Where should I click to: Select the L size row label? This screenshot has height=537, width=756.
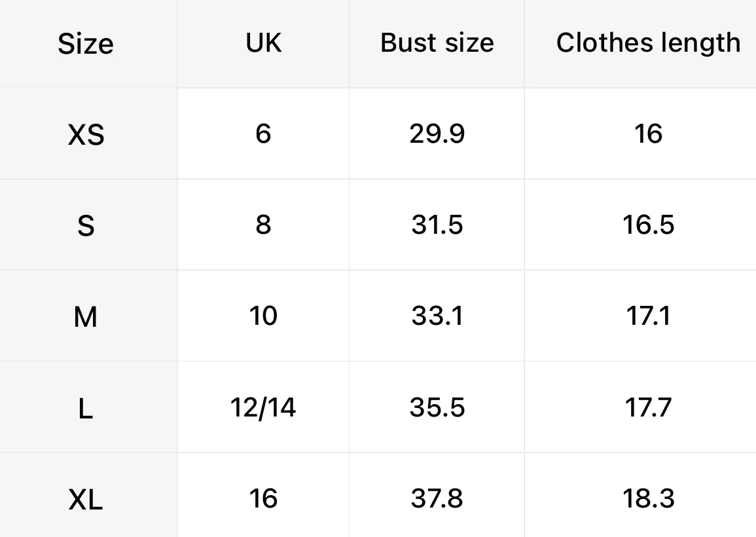[86, 408]
